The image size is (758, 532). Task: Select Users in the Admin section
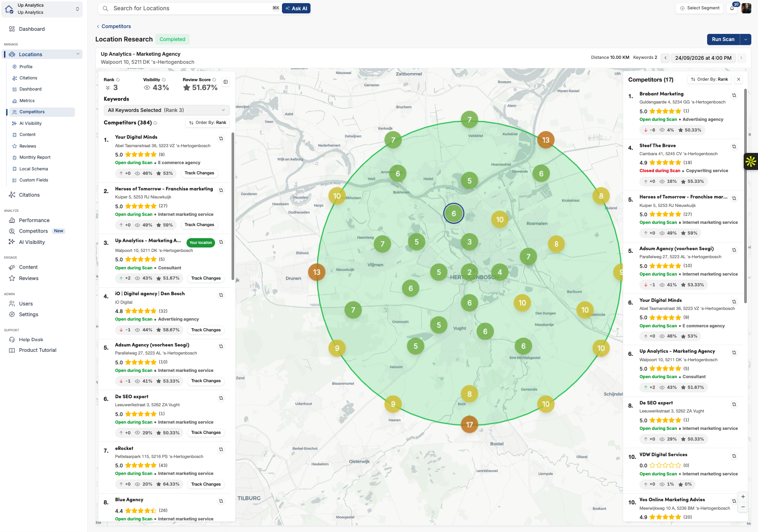[x=26, y=304]
